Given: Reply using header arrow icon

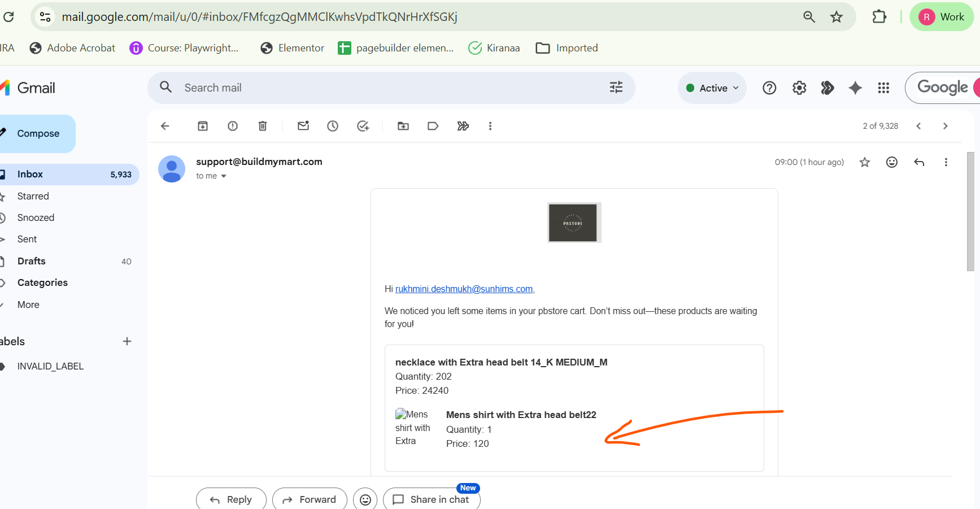Looking at the screenshot, I should click(x=919, y=162).
